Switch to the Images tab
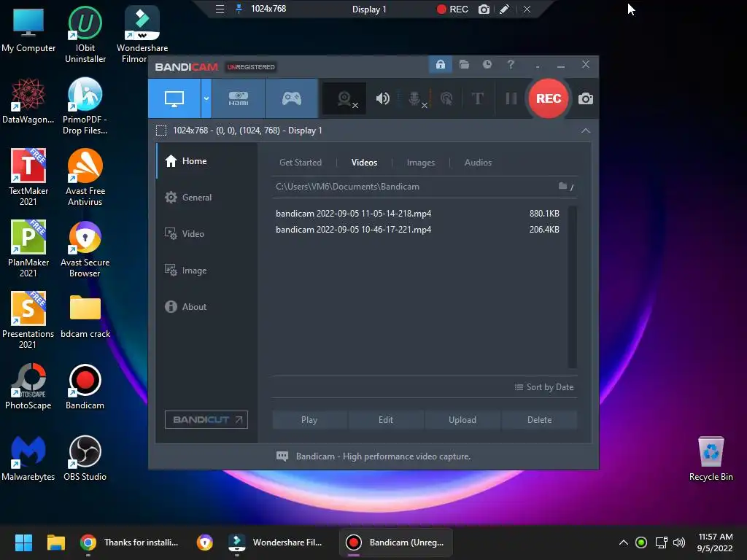The height and width of the screenshot is (560, 747). coord(421,163)
